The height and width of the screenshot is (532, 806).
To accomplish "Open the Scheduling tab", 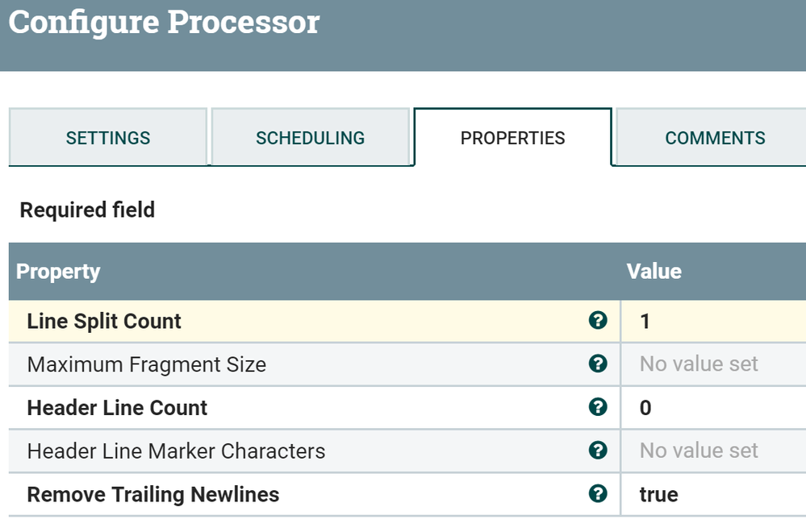I will 310,138.
